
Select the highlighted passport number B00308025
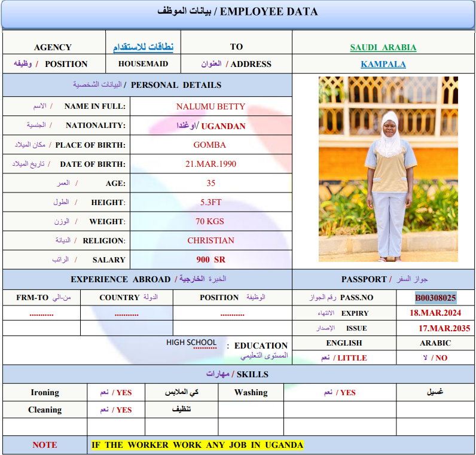436,297
